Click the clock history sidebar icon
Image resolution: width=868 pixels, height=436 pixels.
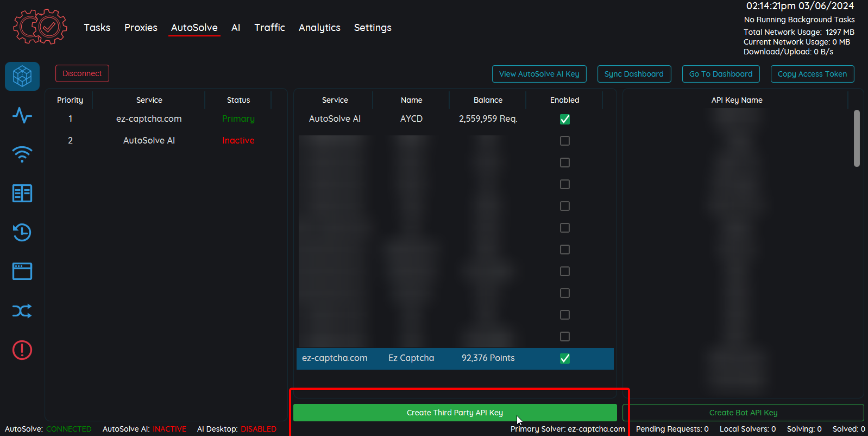tap(22, 233)
